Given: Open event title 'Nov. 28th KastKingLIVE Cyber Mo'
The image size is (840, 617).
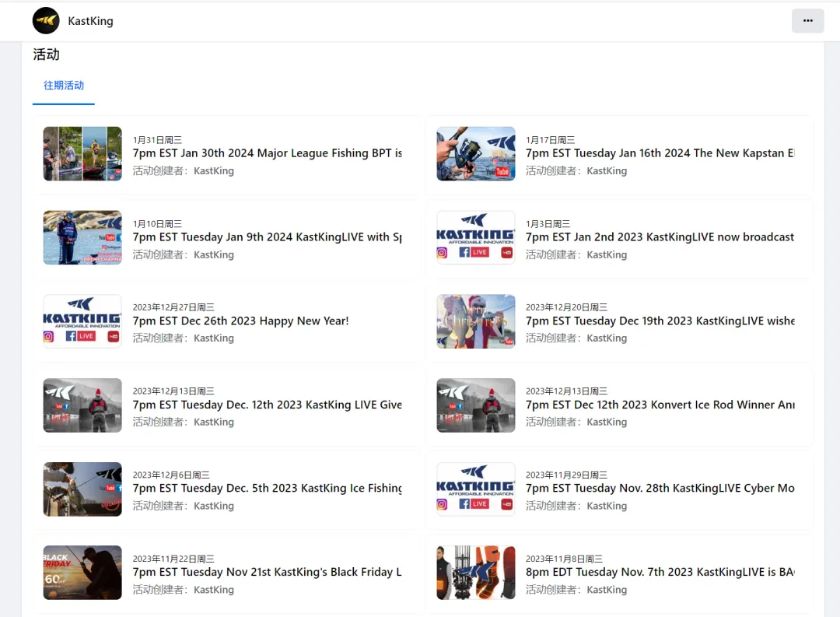Looking at the screenshot, I should click(x=660, y=489).
